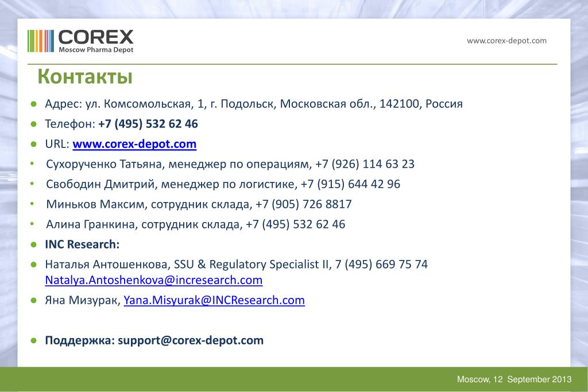This screenshot has height=392, width=588.
Task: Click the Yana.Misyurak@INCResearch.com email link
Action: tap(214, 300)
